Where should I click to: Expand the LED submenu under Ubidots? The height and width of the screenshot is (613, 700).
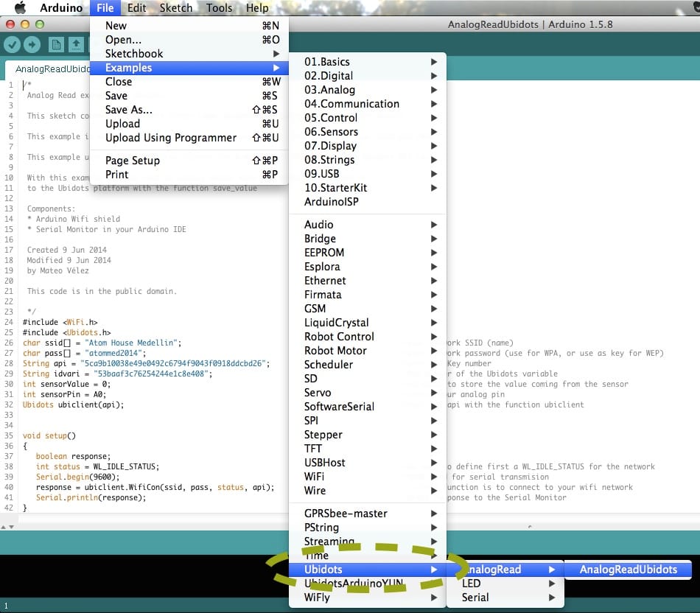click(x=505, y=583)
